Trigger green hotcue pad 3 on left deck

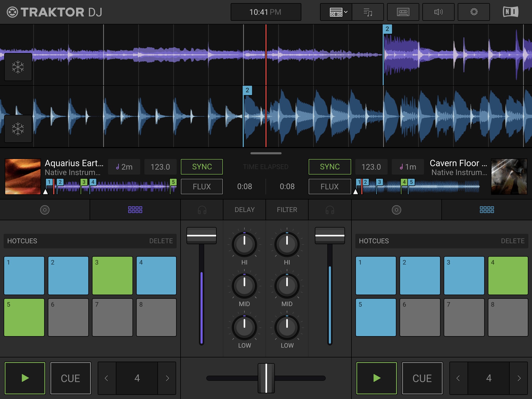112,275
